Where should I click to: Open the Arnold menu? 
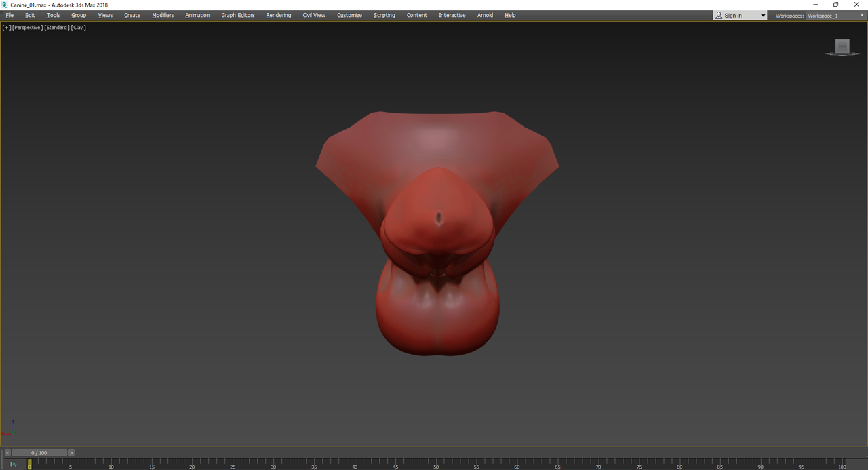(x=485, y=15)
